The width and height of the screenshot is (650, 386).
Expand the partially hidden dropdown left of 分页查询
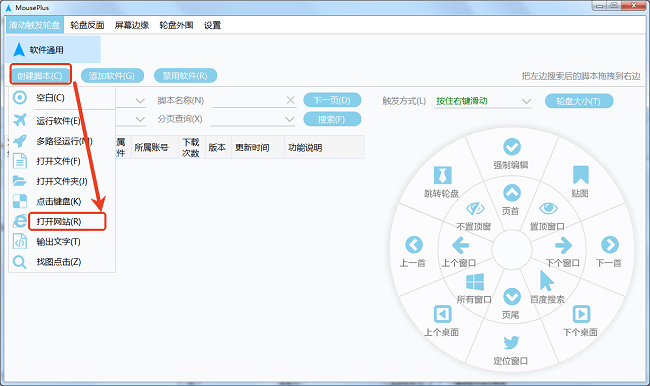click(x=140, y=119)
